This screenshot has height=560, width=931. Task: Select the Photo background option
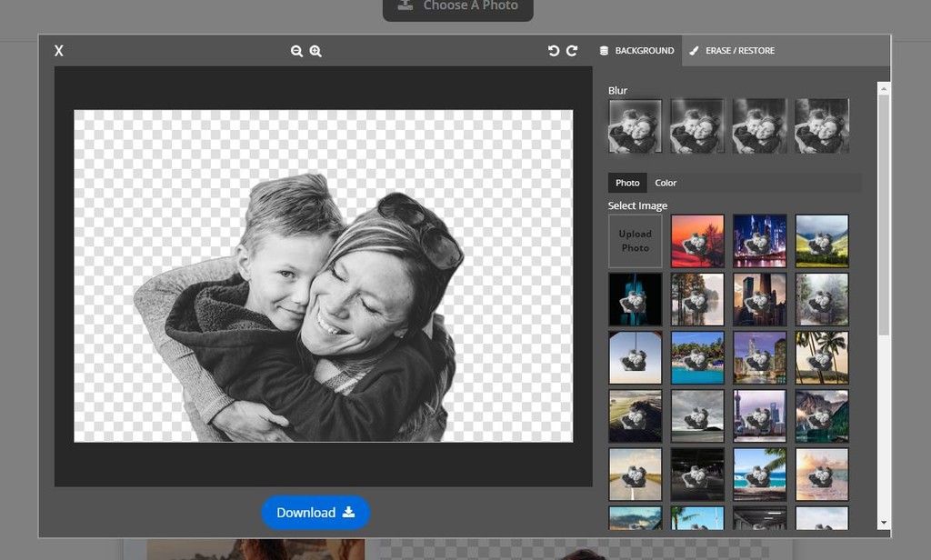coord(627,183)
